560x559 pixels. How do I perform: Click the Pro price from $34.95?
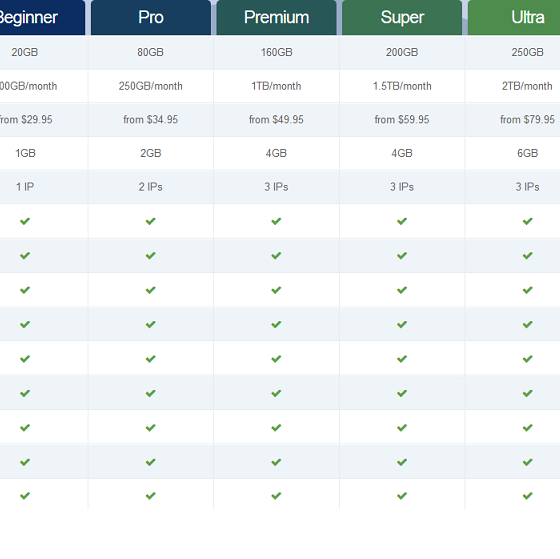[x=151, y=119]
